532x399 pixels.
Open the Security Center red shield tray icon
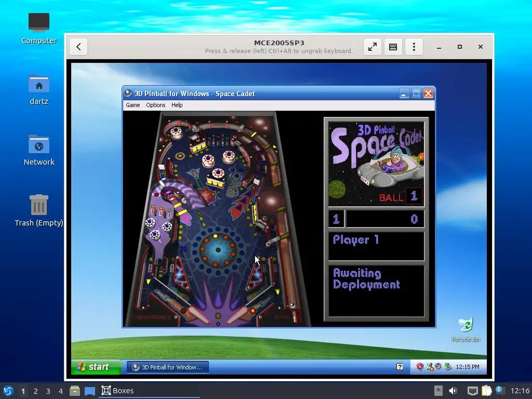point(420,367)
